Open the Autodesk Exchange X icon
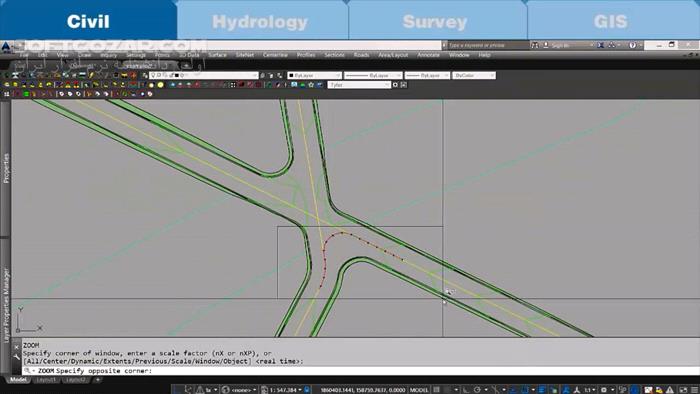 601,45
